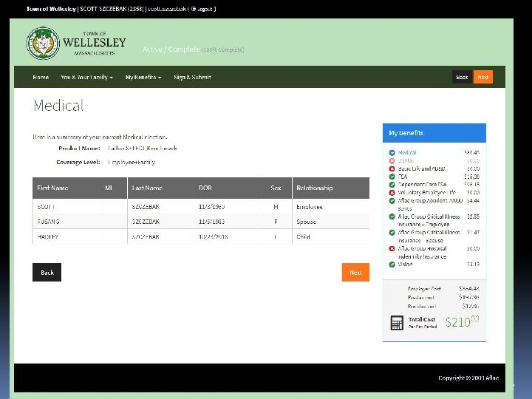Open the Voluntary Employee Life benefit link
This screenshot has height=399, width=532.
[427, 193]
